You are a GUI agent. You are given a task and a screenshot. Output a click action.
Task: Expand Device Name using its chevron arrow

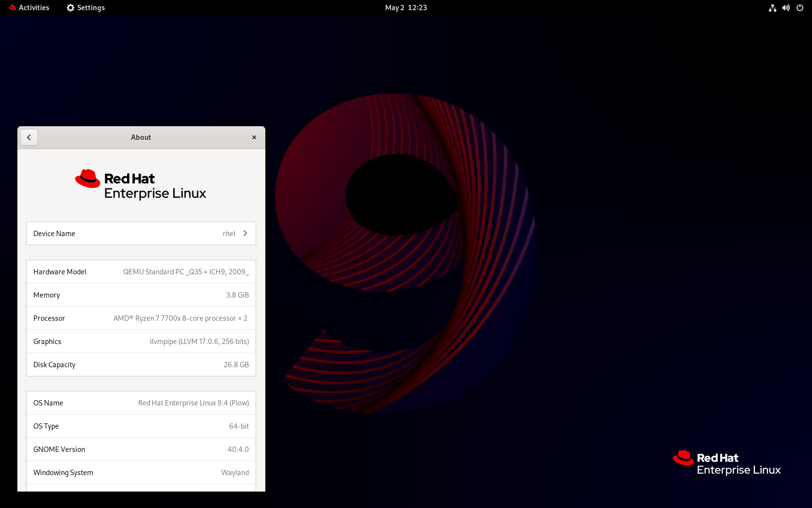(x=245, y=233)
